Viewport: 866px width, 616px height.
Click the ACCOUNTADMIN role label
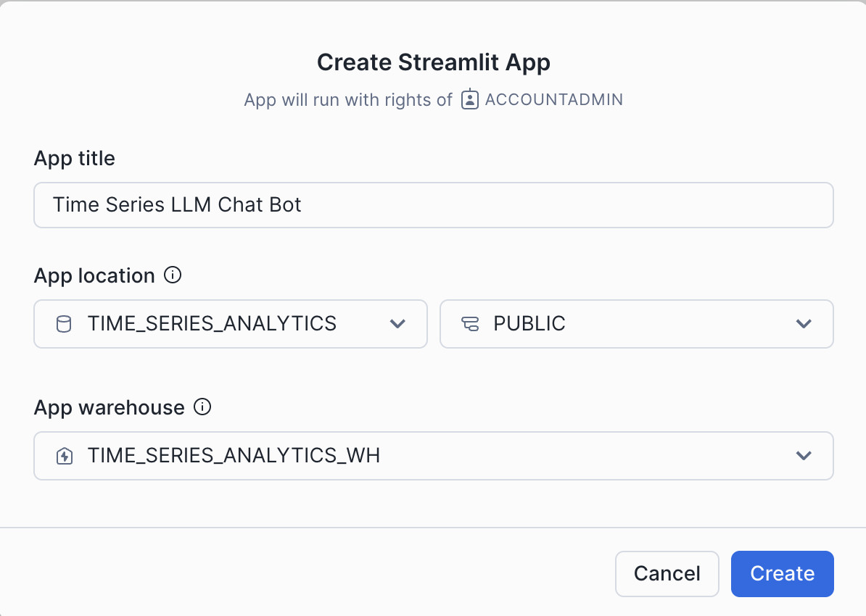click(553, 99)
